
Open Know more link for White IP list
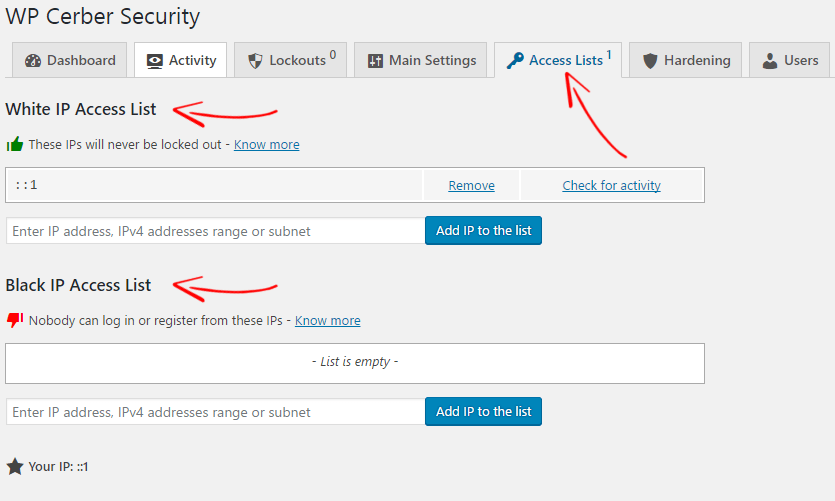pos(267,145)
